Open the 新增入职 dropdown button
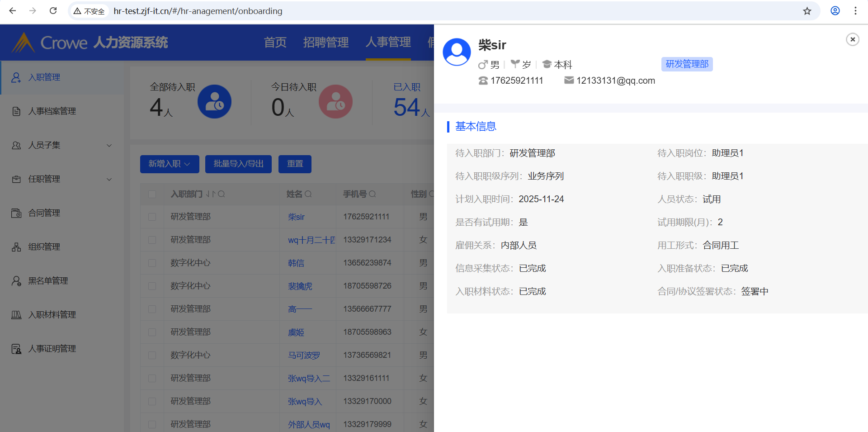The width and height of the screenshot is (868, 432). [x=170, y=164]
